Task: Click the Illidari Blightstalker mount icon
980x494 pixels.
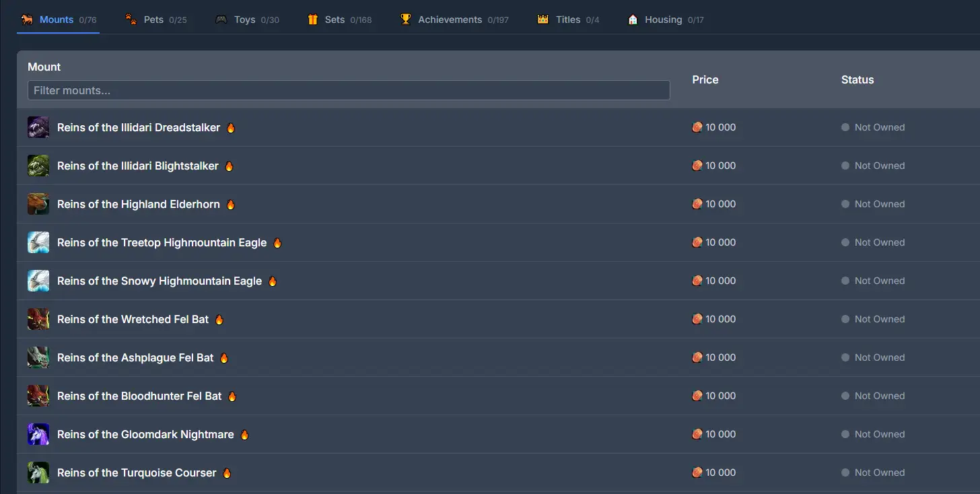Action: click(x=38, y=166)
